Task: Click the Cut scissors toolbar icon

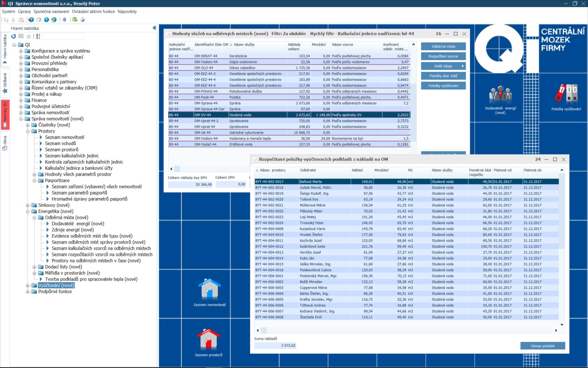Action: tap(13, 20)
